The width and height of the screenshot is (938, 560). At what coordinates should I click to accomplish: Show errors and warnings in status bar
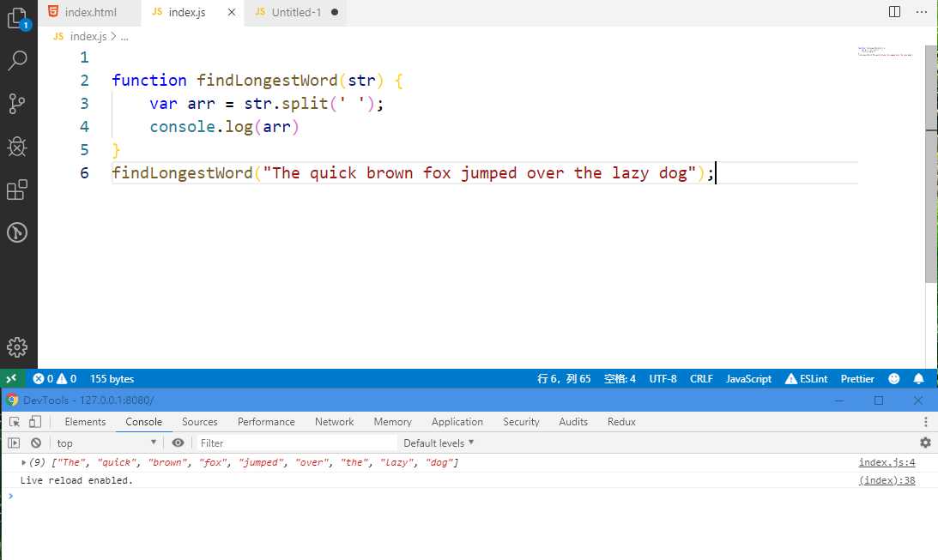54,378
